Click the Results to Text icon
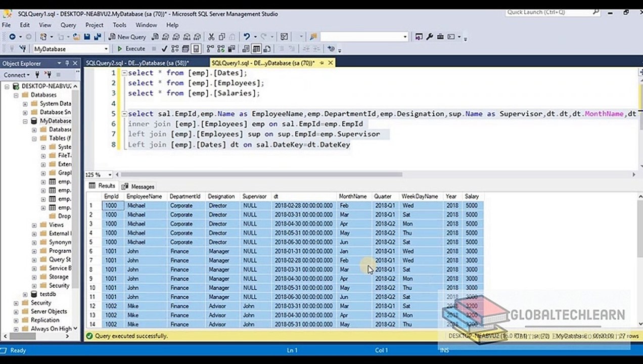This screenshot has width=643, height=364. coord(246,49)
